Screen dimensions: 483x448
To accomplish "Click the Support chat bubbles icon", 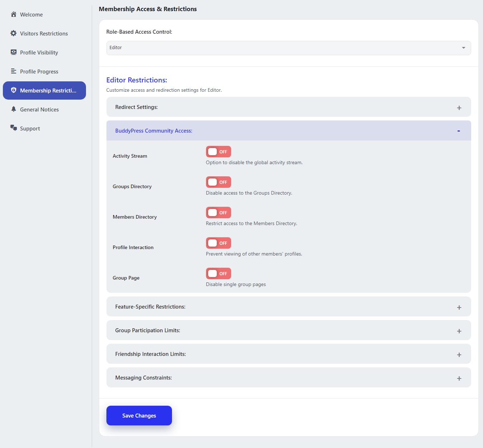I will coord(14,128).
